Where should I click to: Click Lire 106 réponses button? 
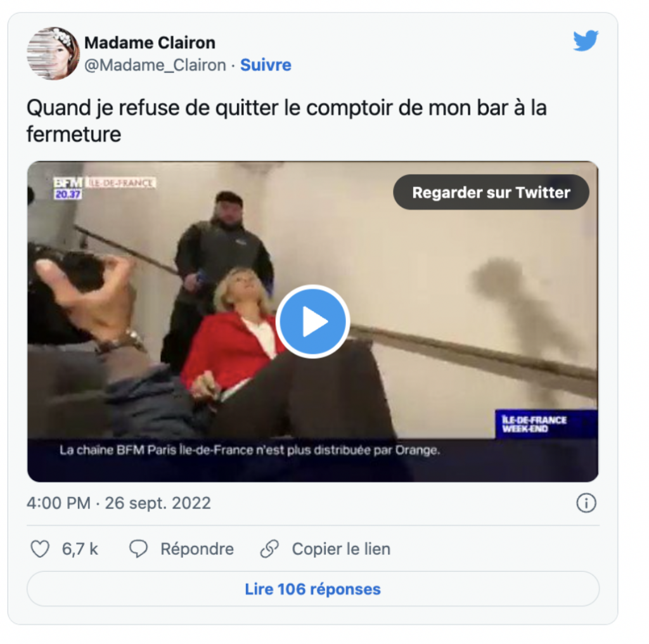pyautogui.click(x=313, y=589)
